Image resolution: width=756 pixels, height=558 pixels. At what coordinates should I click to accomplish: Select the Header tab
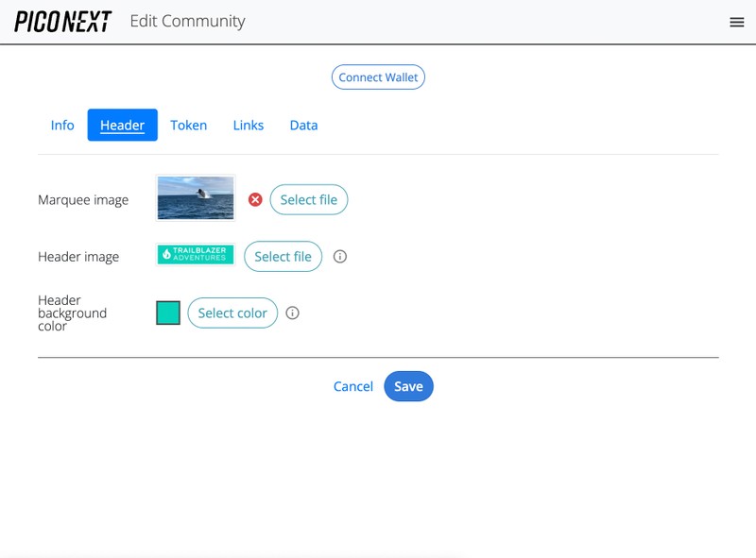tap(123, 126)
